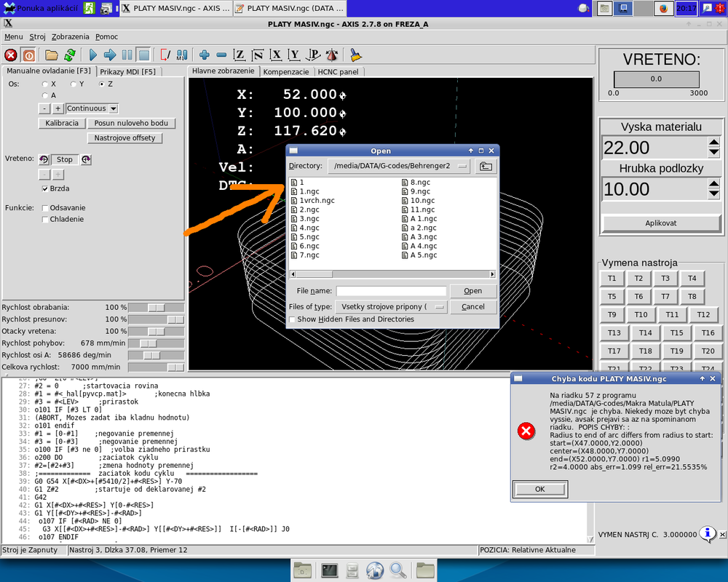Reload the current file with green arrows icon
The image size is (728, 582).
(70, 55)
